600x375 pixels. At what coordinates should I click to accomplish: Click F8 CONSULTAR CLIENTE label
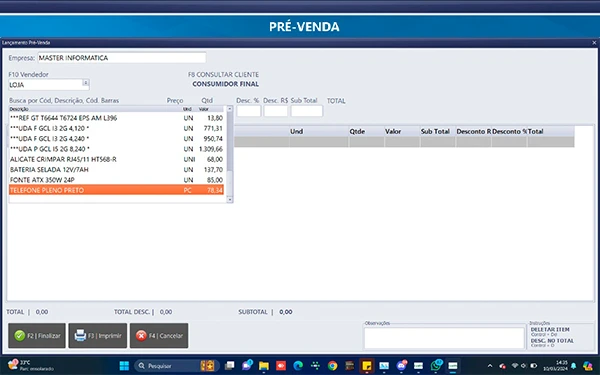pos(223,74)
